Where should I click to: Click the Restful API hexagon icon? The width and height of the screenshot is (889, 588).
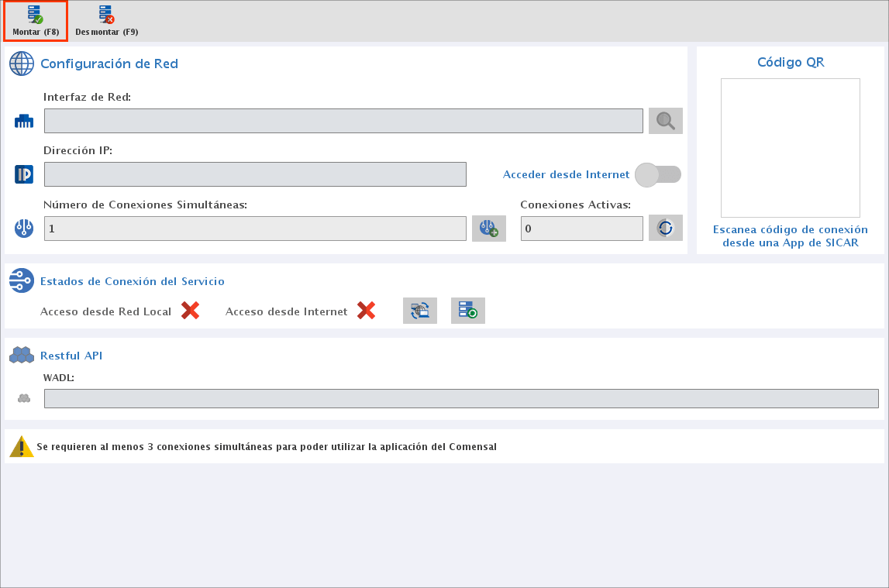(22, 356)
